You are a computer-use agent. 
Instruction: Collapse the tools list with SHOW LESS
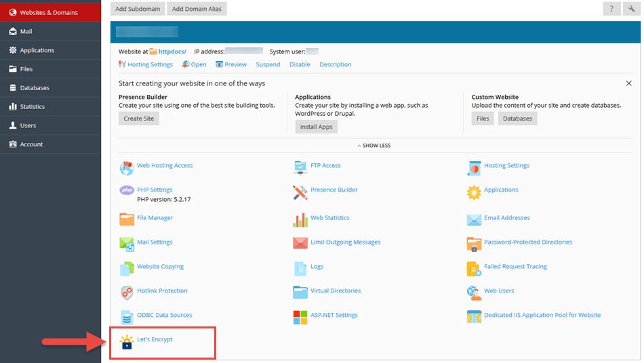click(374, 146)
